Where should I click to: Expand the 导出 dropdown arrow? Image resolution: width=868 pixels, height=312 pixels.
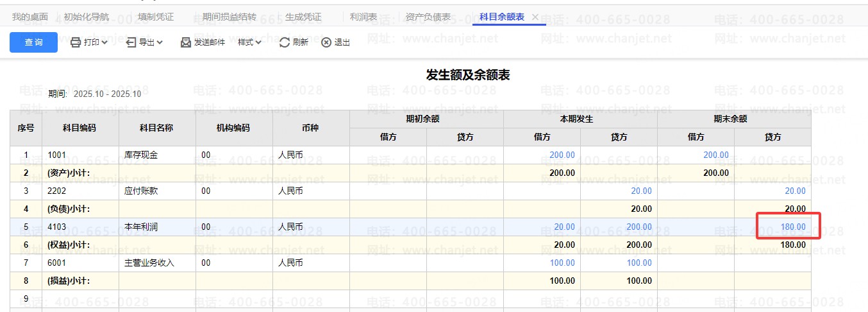(160, 42)
